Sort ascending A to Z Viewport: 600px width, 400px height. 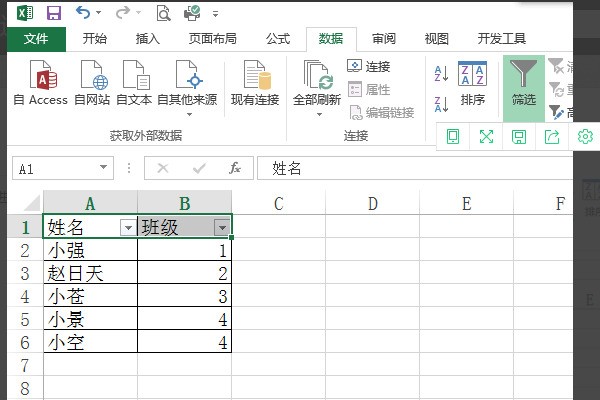441,74
